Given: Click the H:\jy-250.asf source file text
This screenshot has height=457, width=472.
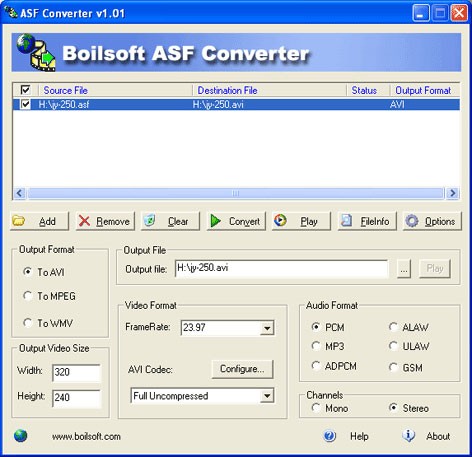Looking at the screenshot, I should point(64,105).
